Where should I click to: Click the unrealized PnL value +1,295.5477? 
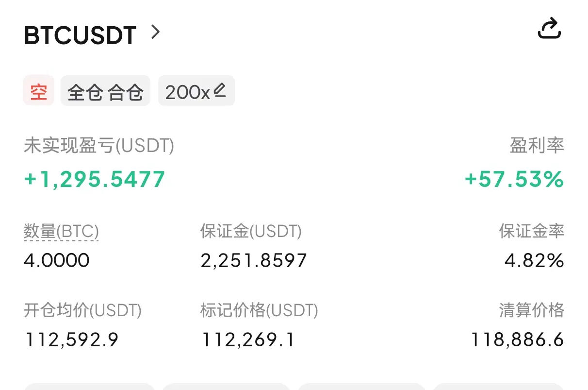click(95, 179)
